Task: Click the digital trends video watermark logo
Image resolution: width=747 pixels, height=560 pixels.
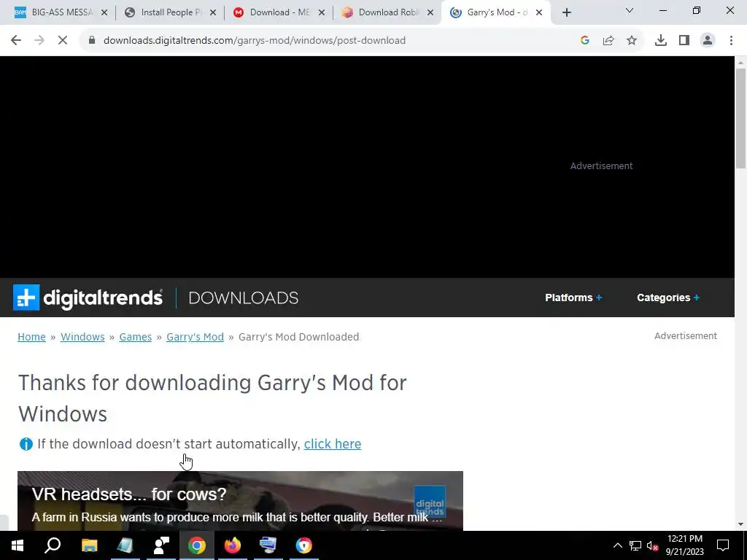Action: tap(430, 502)
